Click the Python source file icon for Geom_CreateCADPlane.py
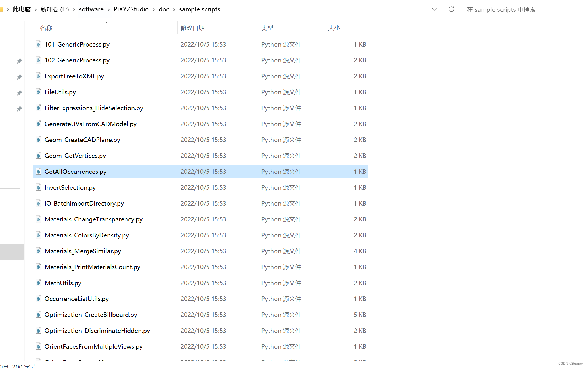This screenshot has height=368, width=588. point(38,139)
